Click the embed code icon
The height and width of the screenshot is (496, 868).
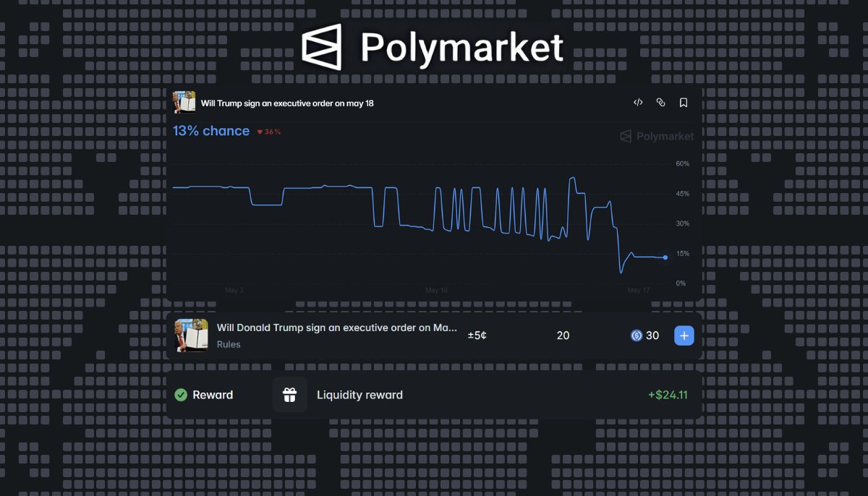[x=638, y=103]
